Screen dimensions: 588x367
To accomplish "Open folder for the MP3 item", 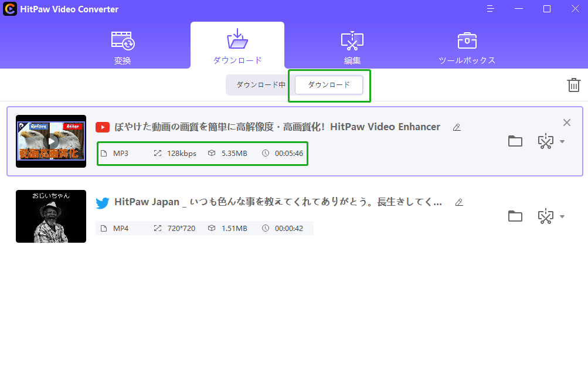I will (515, 141).
